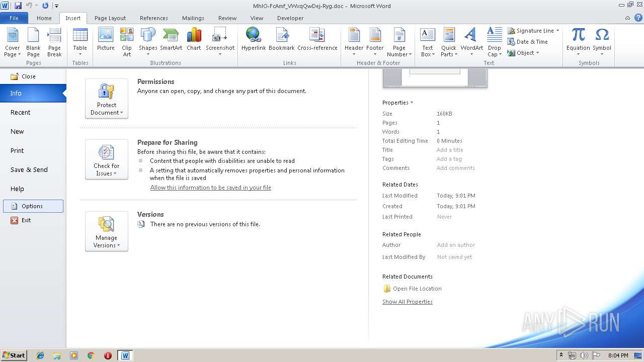Insert a Cross-reference

[x=317, y=39]
